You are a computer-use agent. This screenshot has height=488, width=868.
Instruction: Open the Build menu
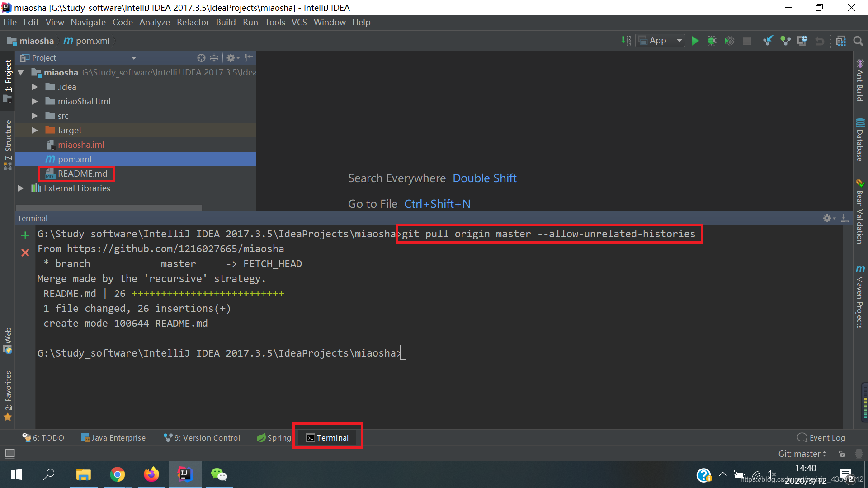pyautogui.click(x=226, y=22)
